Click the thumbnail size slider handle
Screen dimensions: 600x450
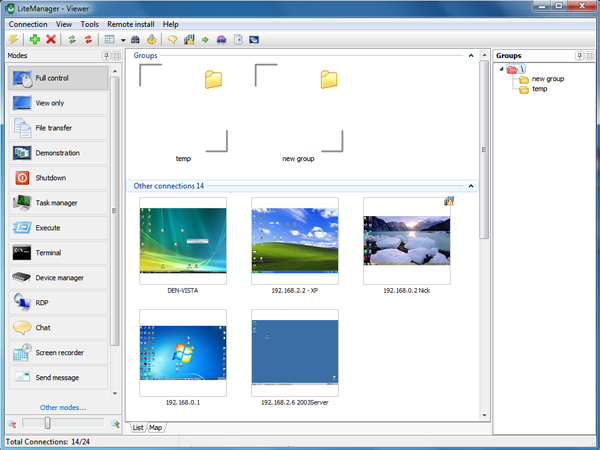(x=47, y=423)
